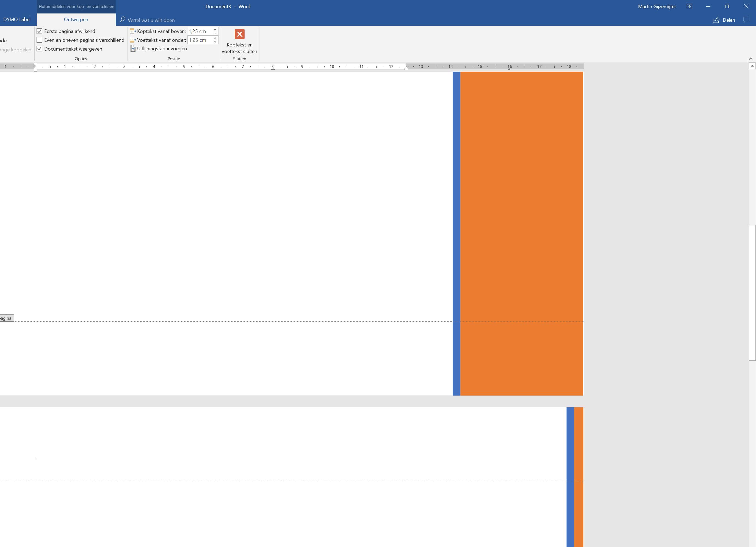Screen dimensions: 756x547
Task: Open the Ontwerpen tab
Action: [x=76, y=20]
